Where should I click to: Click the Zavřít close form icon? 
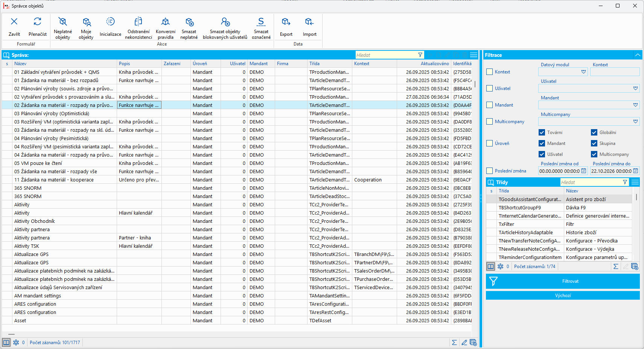click(x=14, y=22)
